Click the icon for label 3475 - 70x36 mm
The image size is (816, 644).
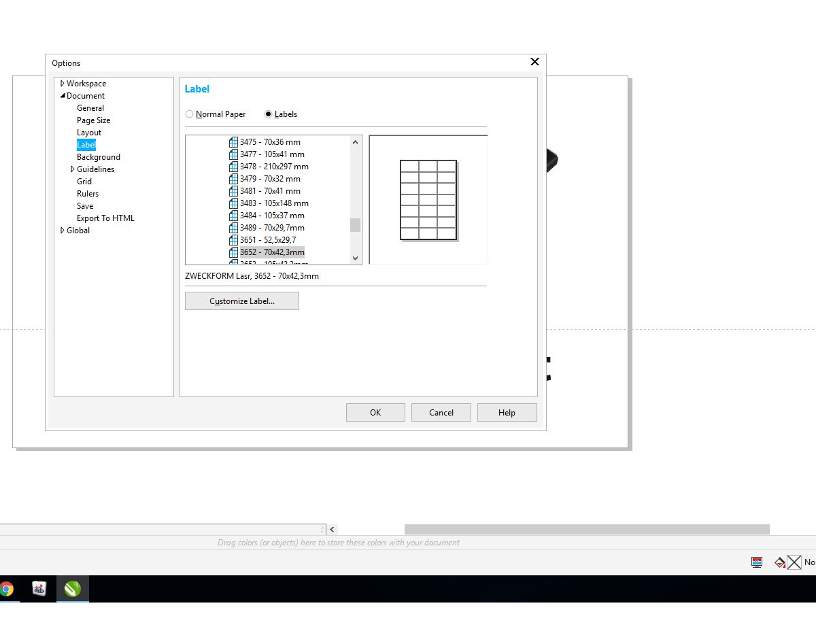[234, 142]
